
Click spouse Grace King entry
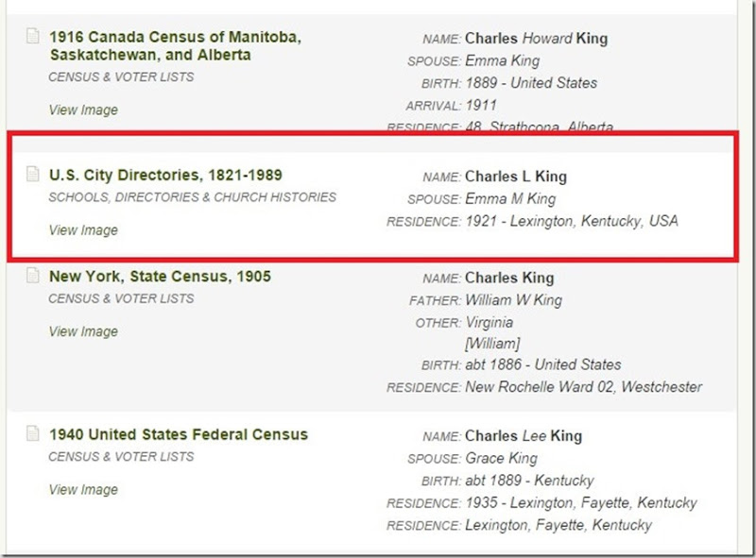pyautogui.click(x=501, y=458)
